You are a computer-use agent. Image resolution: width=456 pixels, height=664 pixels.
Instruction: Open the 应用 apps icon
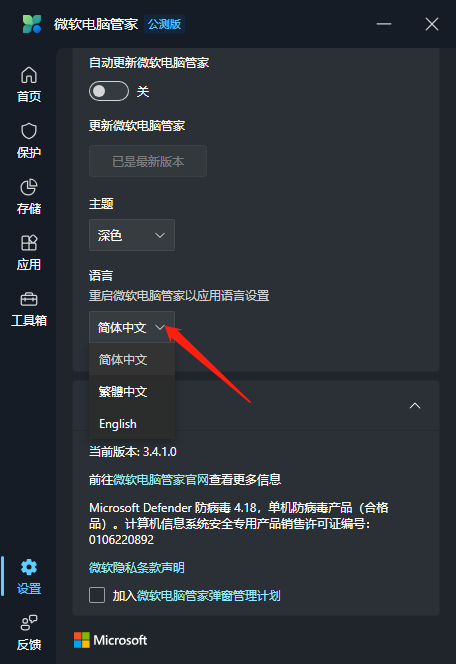pos(29,243)
